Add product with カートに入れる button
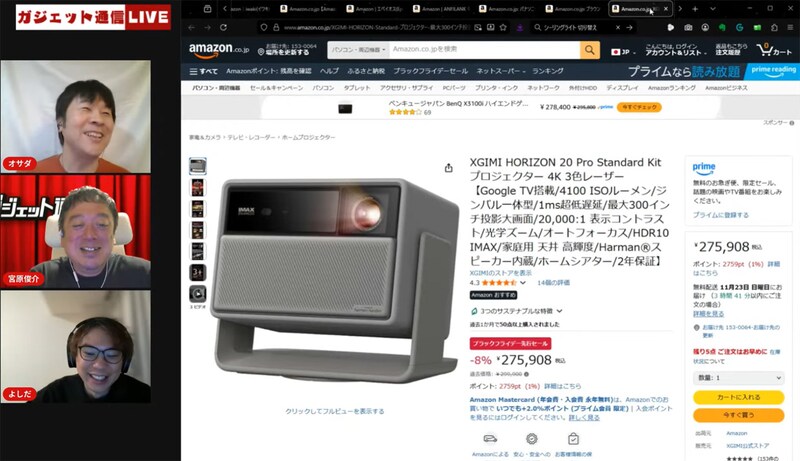Viewport: 800px width, 461px height. click(738, 397)
